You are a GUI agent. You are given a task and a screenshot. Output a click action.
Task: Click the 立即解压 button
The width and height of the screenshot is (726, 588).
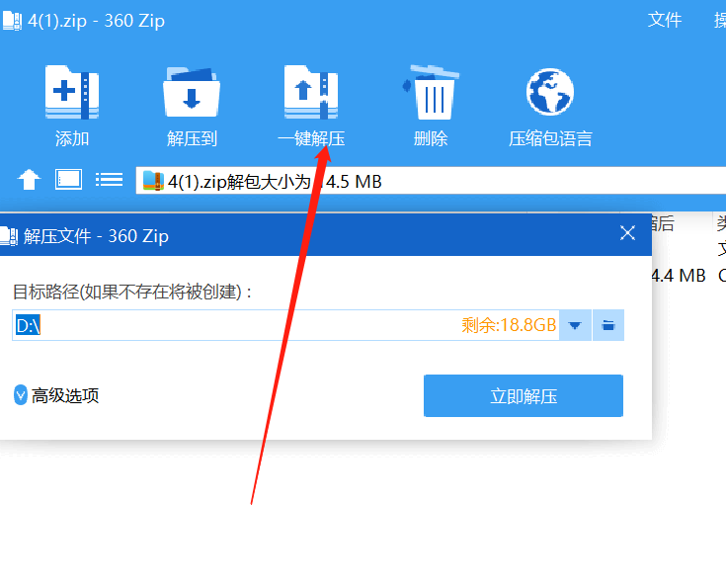tap(524, 395)
